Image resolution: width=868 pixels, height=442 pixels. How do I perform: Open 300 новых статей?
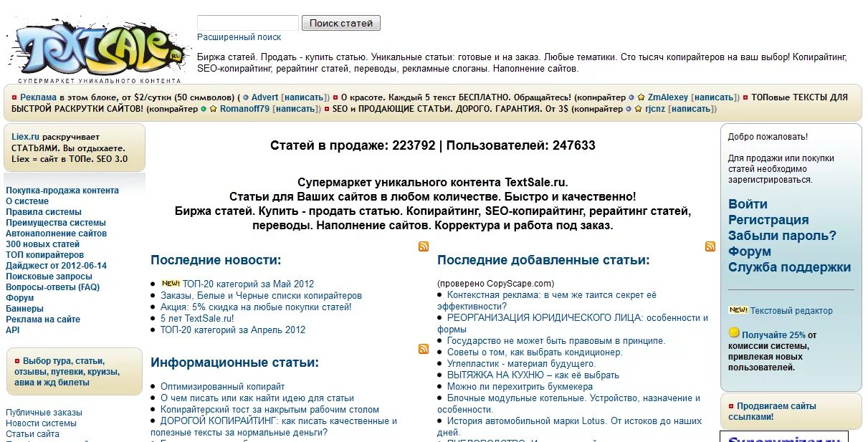pos(43,244)
